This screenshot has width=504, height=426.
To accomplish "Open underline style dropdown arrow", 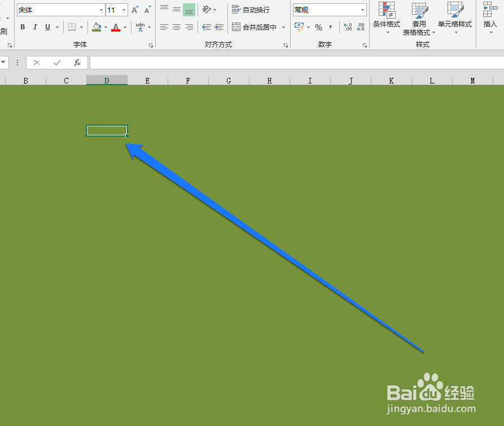I will pyautogui.click(x=57, y=27).
